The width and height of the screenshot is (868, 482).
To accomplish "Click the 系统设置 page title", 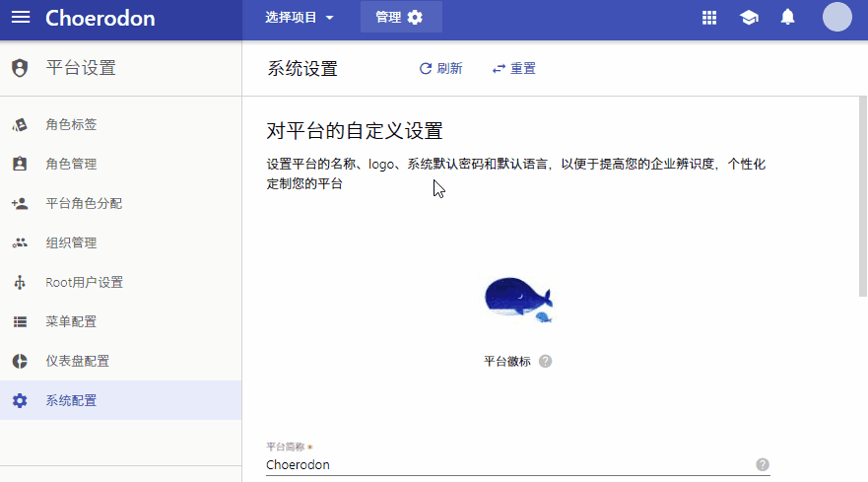I will [302, 69].
